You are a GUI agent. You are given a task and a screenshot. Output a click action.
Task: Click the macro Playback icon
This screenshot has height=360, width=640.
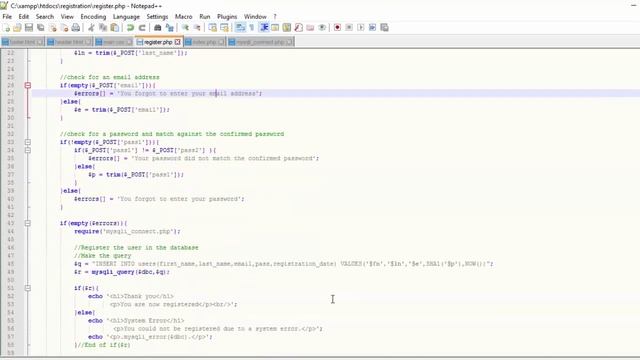click(x=361, y=28)
